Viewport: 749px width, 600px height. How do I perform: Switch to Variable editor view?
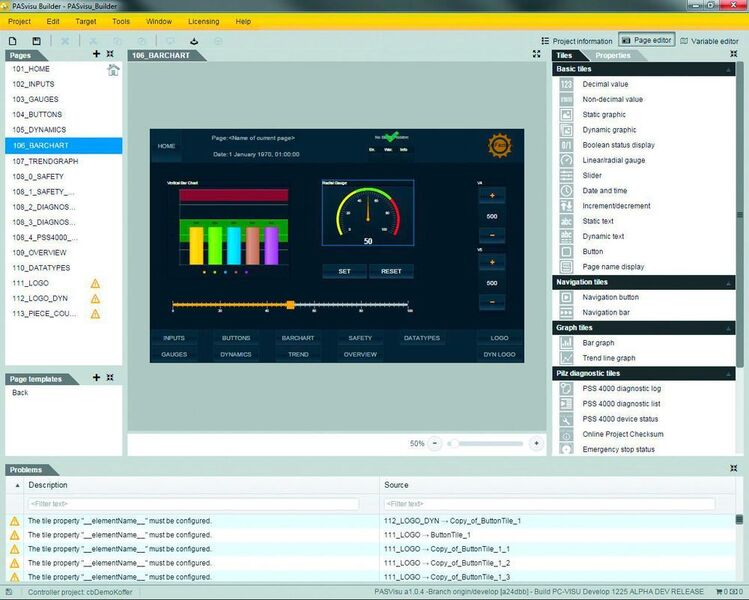[709, 41]
